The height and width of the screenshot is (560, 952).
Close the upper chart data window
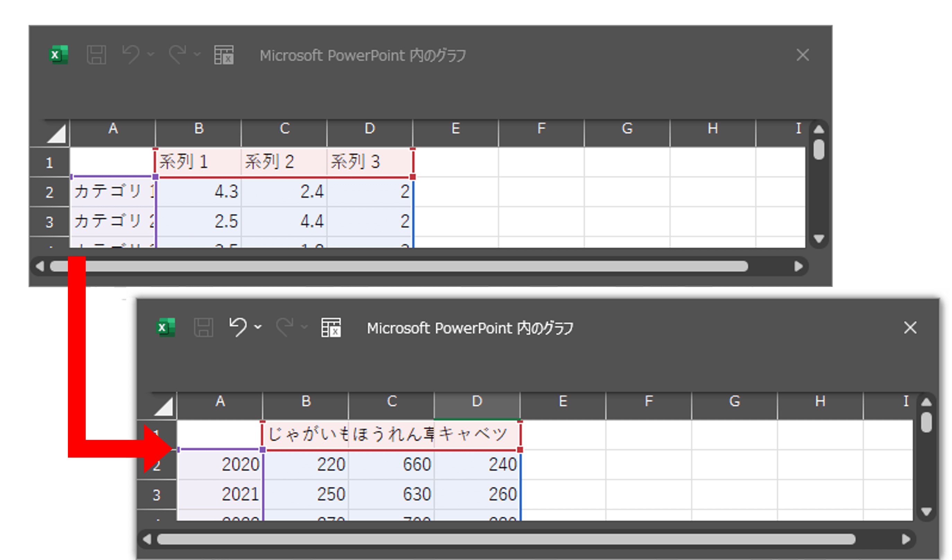(x=802, y=55)
